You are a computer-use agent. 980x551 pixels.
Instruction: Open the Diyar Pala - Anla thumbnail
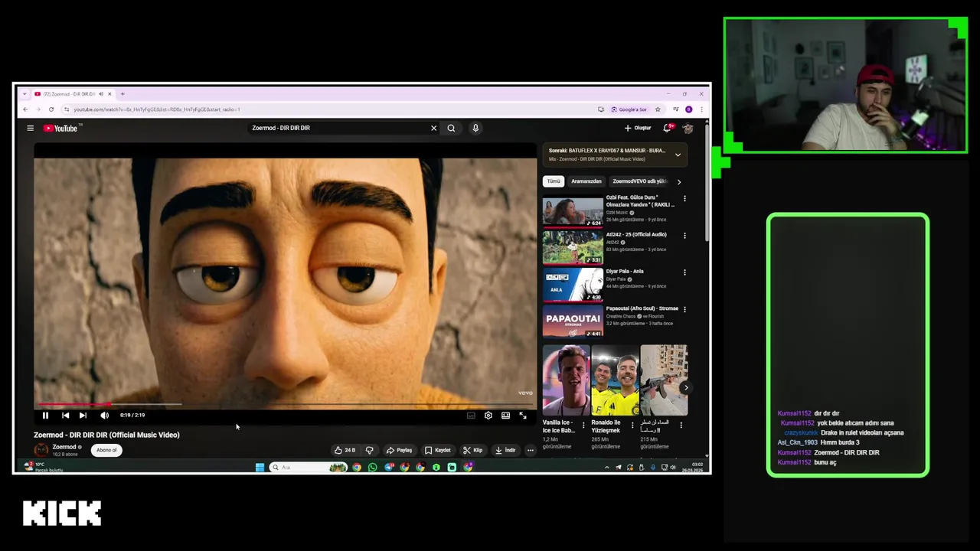(573, 285)
